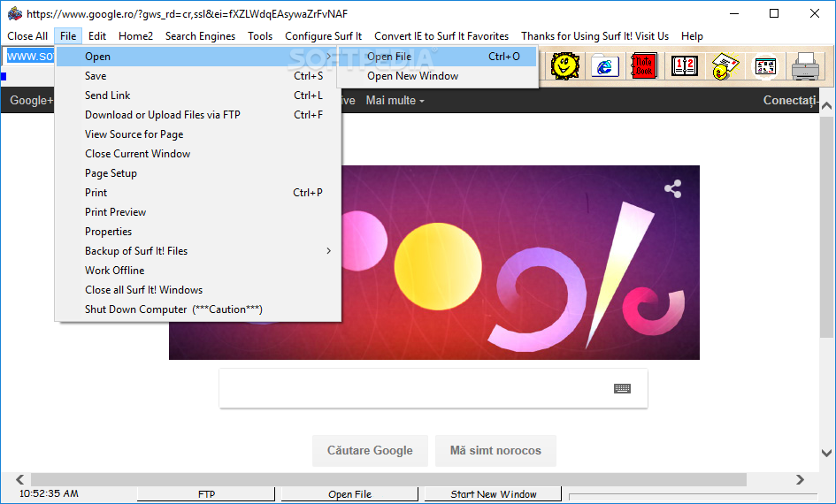
Task: Open the Home2 menu
Action: pos(135,36)
